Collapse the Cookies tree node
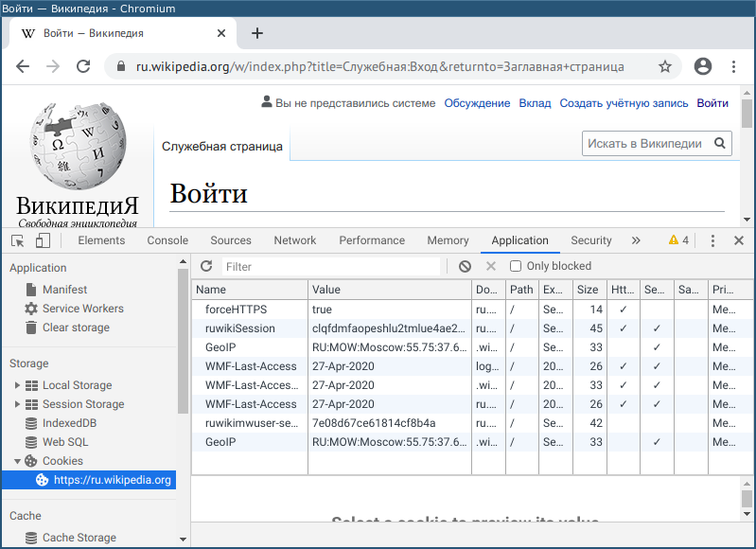756x549 pixels. pos(17,461)
